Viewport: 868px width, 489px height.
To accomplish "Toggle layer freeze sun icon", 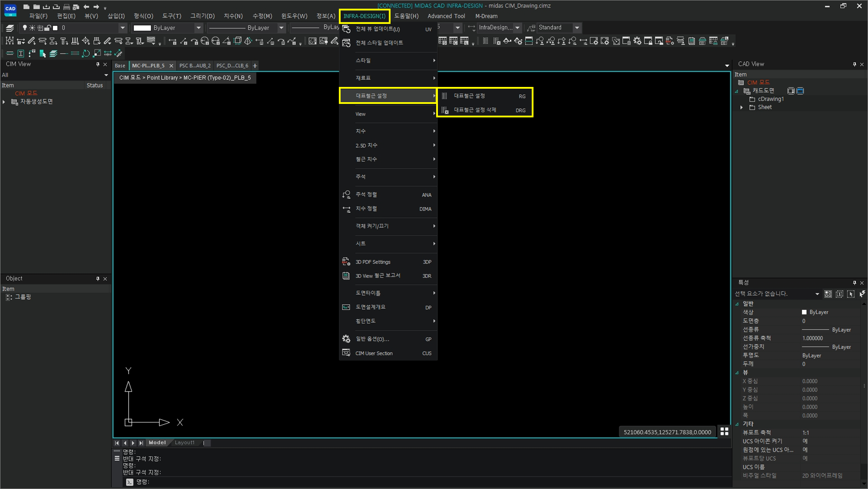I will point(32,28).
